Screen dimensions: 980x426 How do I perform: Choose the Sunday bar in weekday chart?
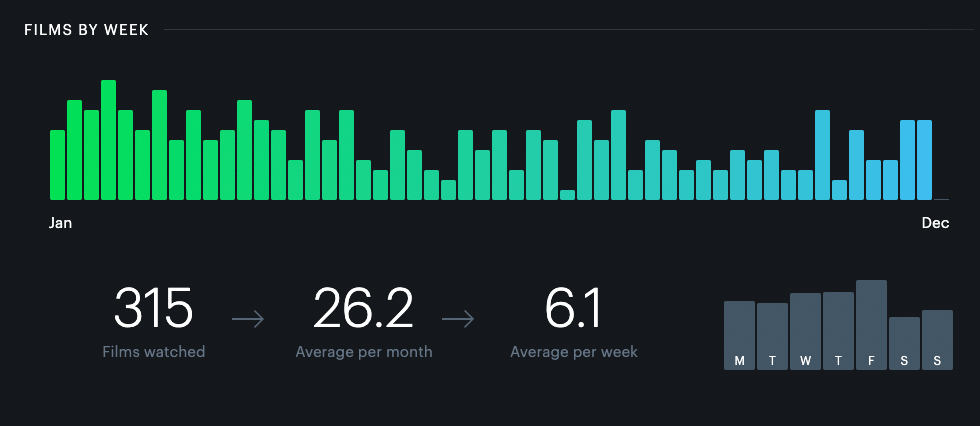coord(937,340)
